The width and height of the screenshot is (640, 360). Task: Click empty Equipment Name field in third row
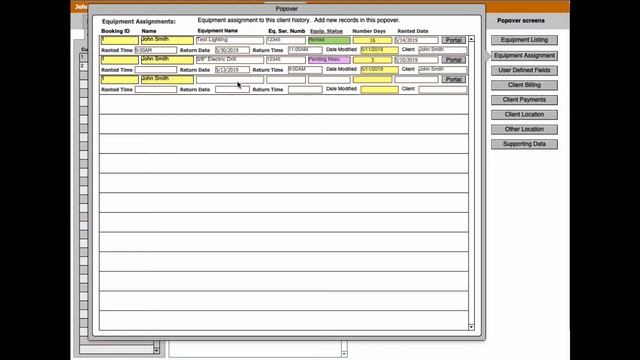point(230,80)
